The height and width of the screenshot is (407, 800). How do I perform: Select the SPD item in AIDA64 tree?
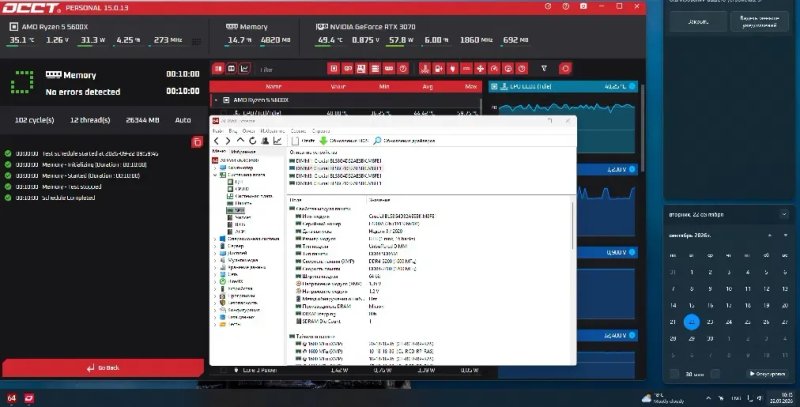pyautogui.click(x=236, y=210)
